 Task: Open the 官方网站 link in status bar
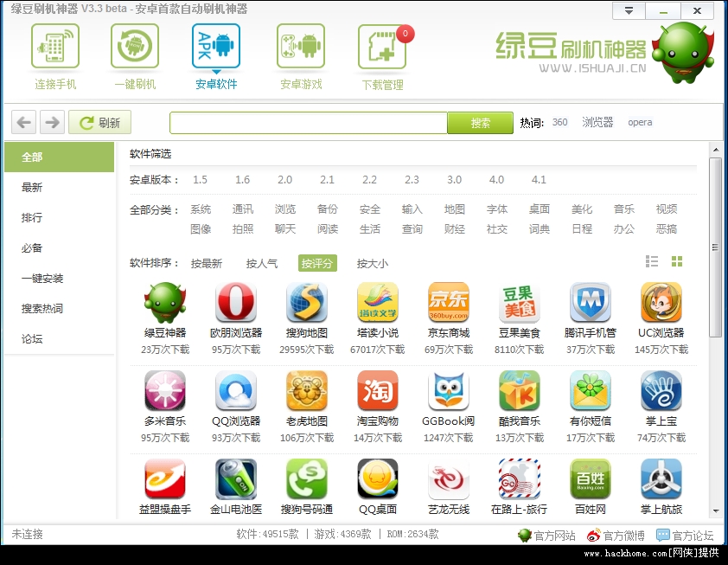click(x=547, y=536)
